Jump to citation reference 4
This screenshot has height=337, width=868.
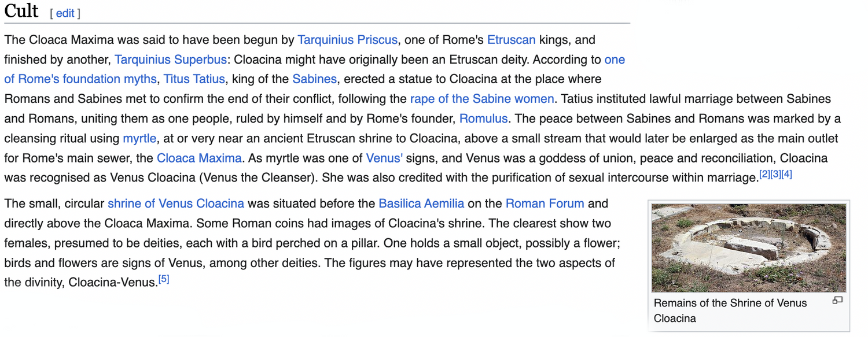(786, 174)
